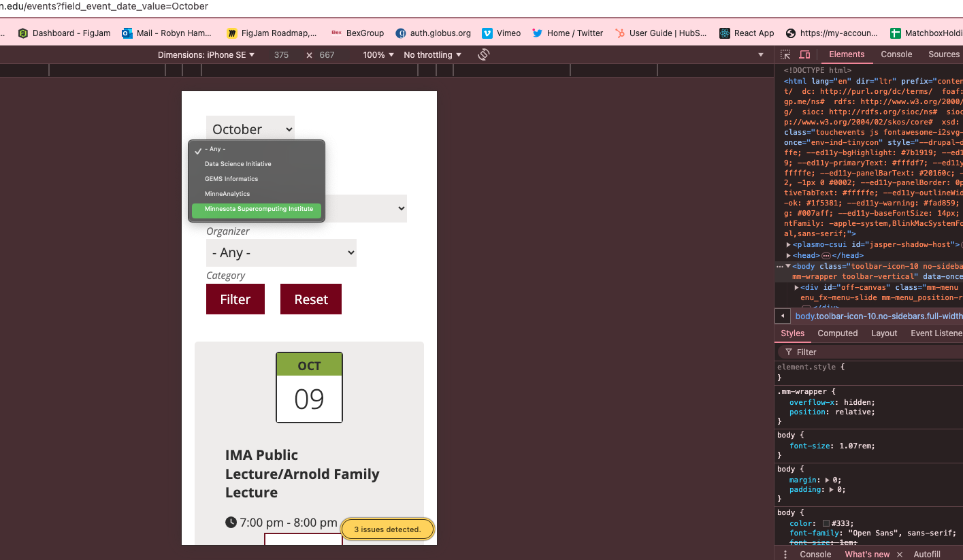Open the Vimeo bookmark
Screen dimensions: 963x560
coord(501,33)
